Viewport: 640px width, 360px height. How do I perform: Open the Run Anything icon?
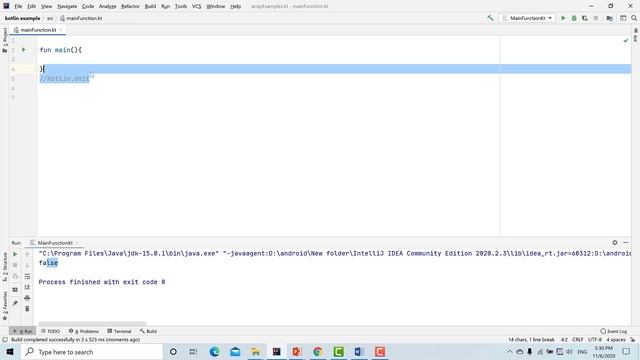[623, 18]
